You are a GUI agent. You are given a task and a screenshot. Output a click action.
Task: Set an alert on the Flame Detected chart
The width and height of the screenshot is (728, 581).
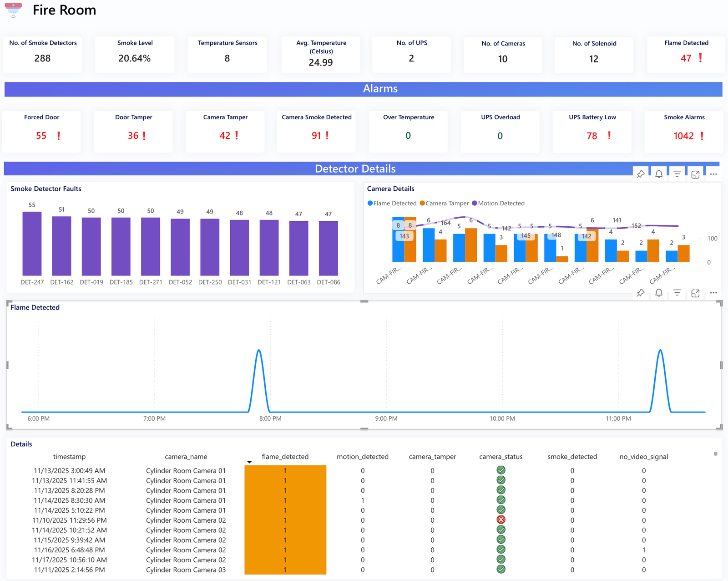point(658,293)
